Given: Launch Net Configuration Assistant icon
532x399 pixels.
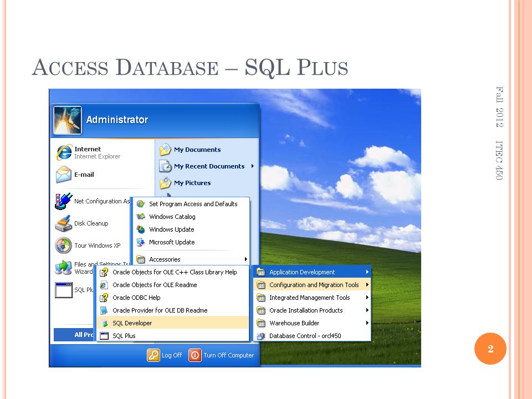Looking at the screenshot, I should 63,201.
